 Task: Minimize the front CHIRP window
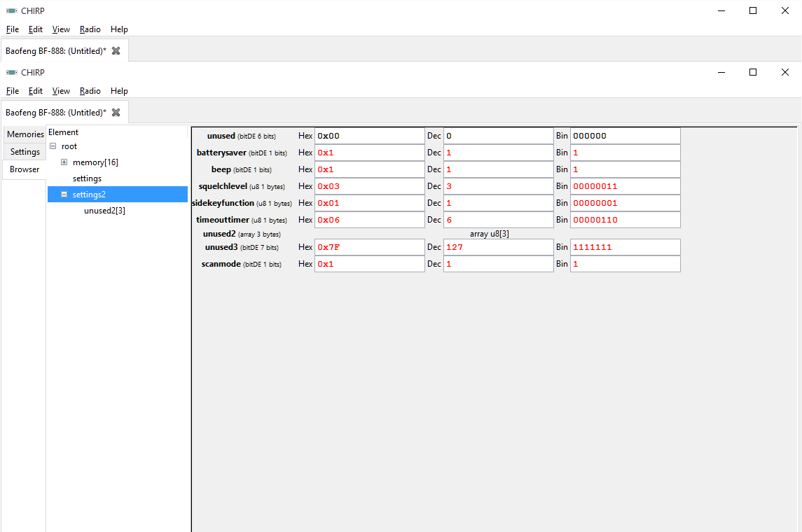tap(721, 73)
